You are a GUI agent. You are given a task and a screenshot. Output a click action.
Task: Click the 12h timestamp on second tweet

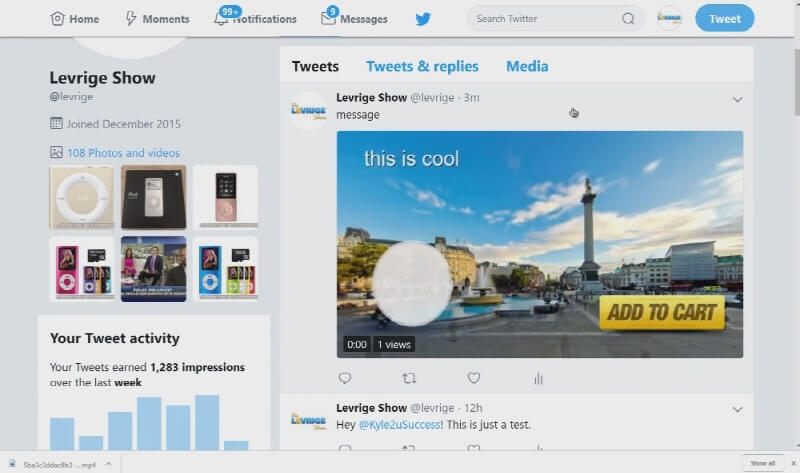(x=473, y=408)
